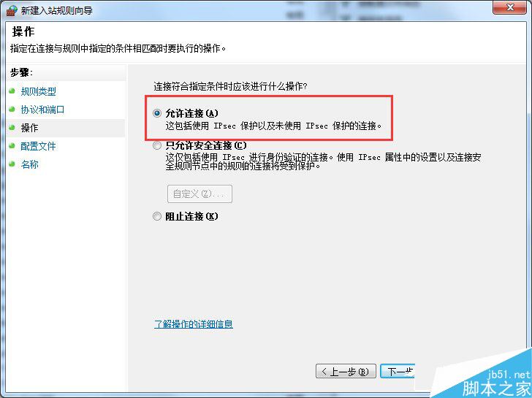Click the 下一步 next button
Image resolution: width=532 pixels, height=398 pixels.
click(x=398, y=372)
